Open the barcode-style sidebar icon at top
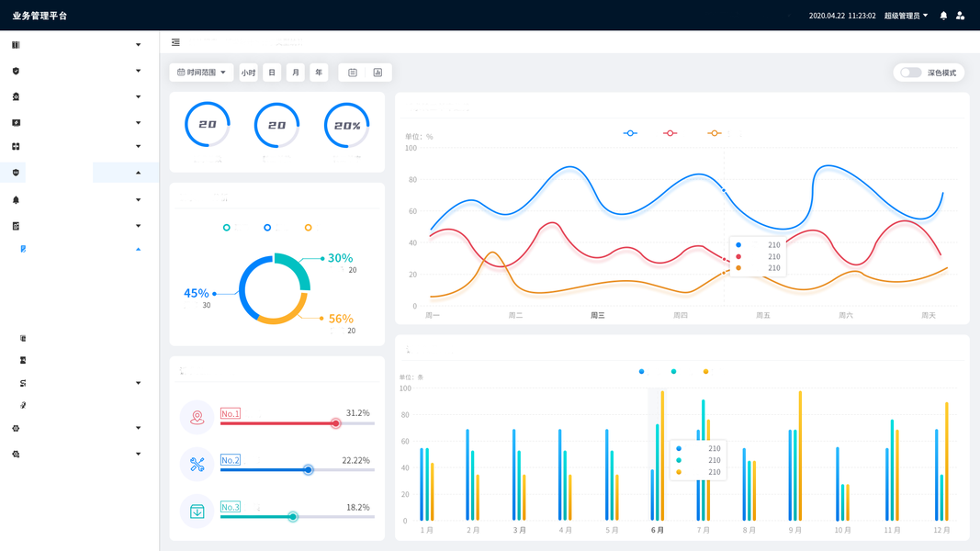The image size is (980, 551). (16, 45)
